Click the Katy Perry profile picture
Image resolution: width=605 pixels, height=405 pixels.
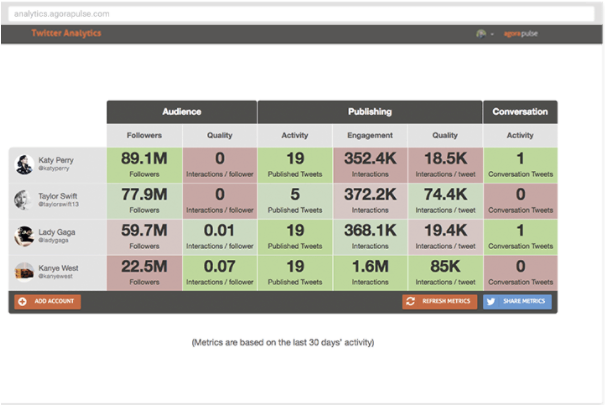(24, 164)
